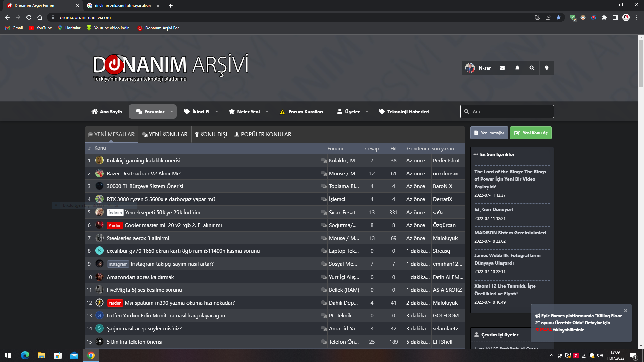
Task: Click avatar of Razer Deathadder V2 row
Action: pos(99,173)
